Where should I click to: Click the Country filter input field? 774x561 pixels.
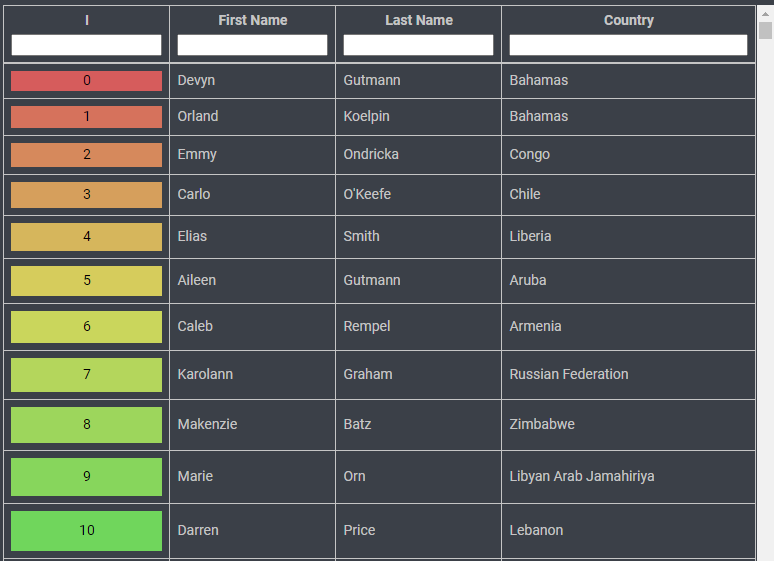tap(628, 45)
